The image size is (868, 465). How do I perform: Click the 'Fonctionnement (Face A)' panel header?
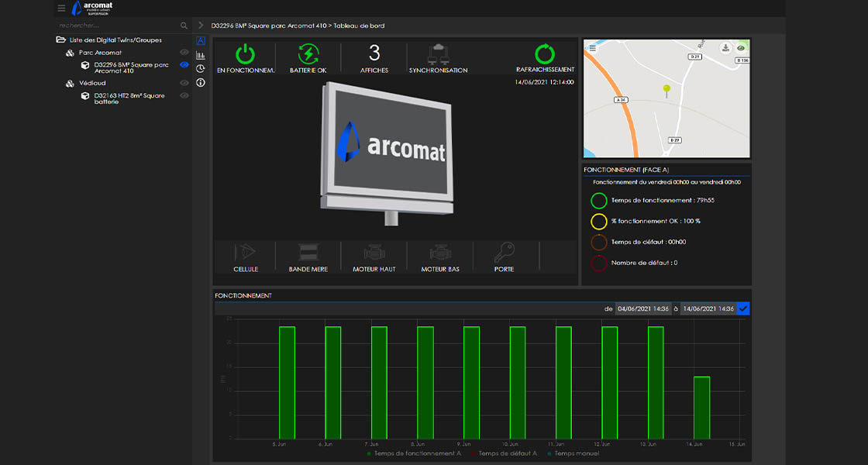[x=626, y=170]
